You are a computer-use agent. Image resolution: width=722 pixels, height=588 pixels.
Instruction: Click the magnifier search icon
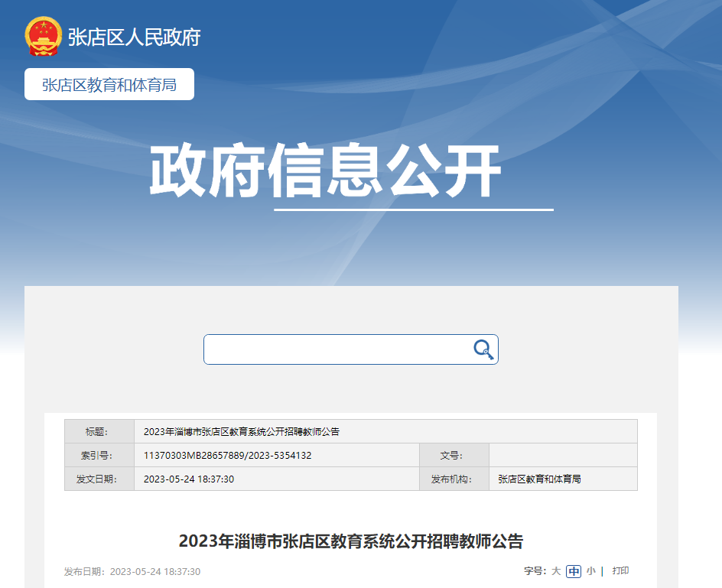[x=483, y=349]
